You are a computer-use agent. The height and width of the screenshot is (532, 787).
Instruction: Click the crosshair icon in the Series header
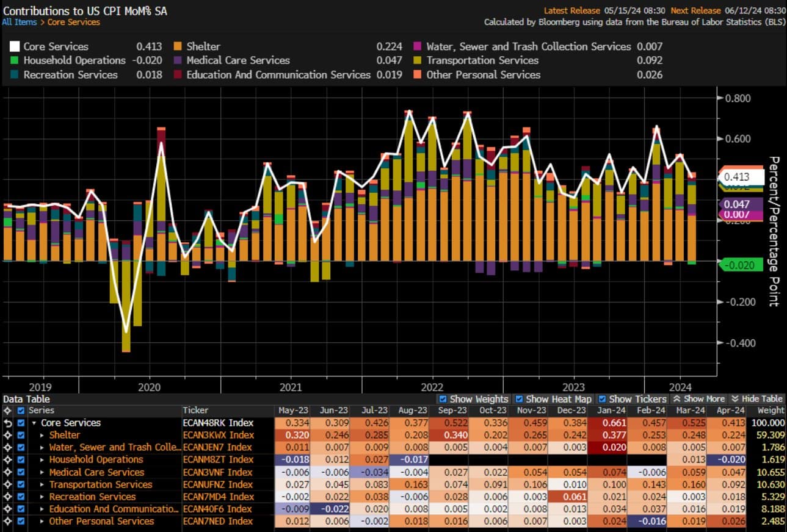point(7,411)
